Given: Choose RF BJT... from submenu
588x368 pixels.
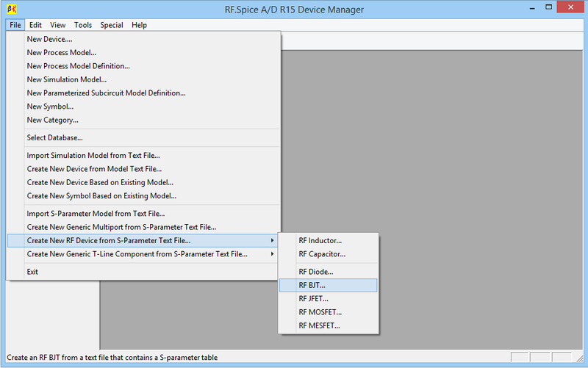Looking at the screenshot, I should pos(328,285).
